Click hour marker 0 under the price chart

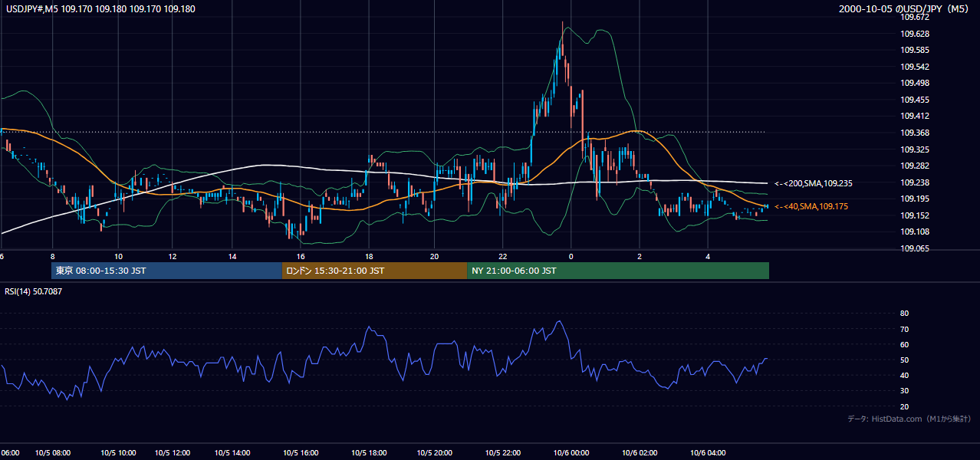point(571,257)
